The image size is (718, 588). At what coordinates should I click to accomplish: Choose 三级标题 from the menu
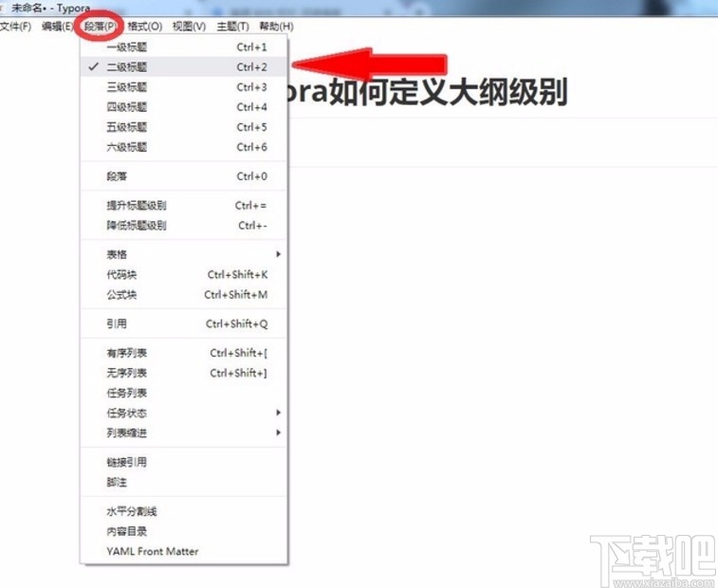[184, 87]
